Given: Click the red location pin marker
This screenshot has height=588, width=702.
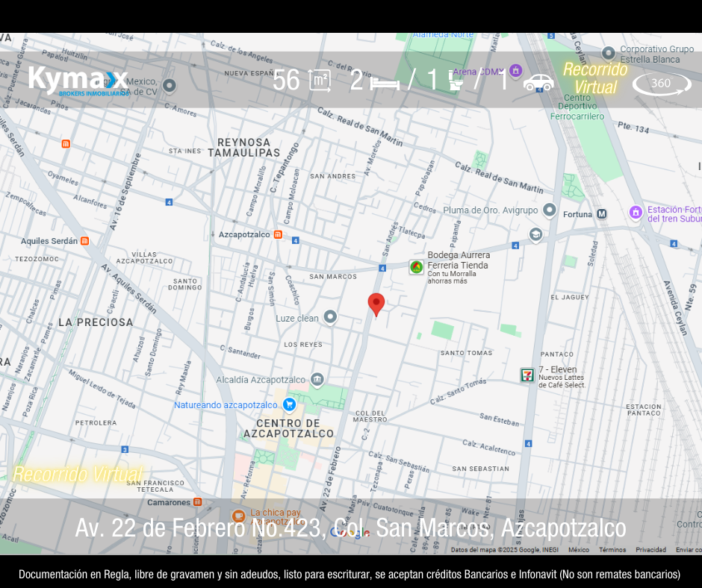Looking at the screenshot, I should click(376, 305).
